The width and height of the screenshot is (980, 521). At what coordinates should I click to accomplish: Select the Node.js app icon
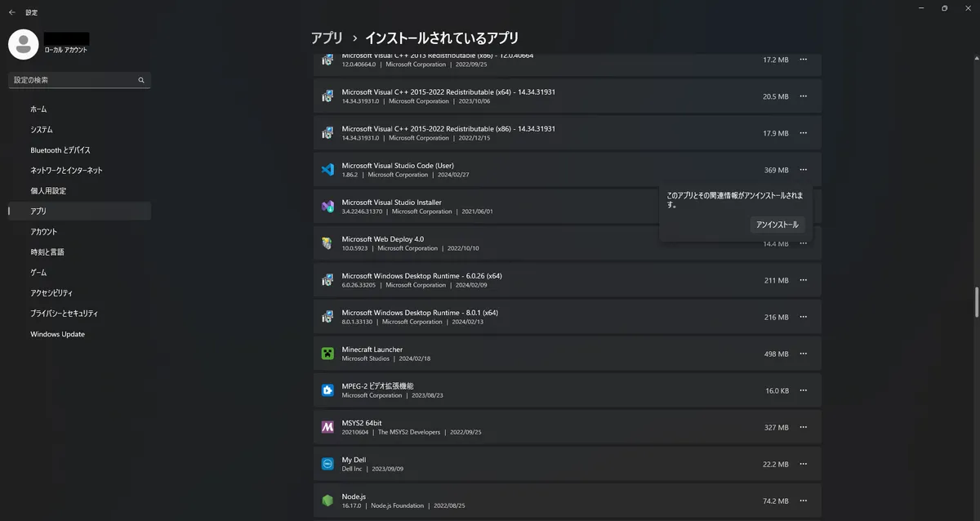pos(327,500)
